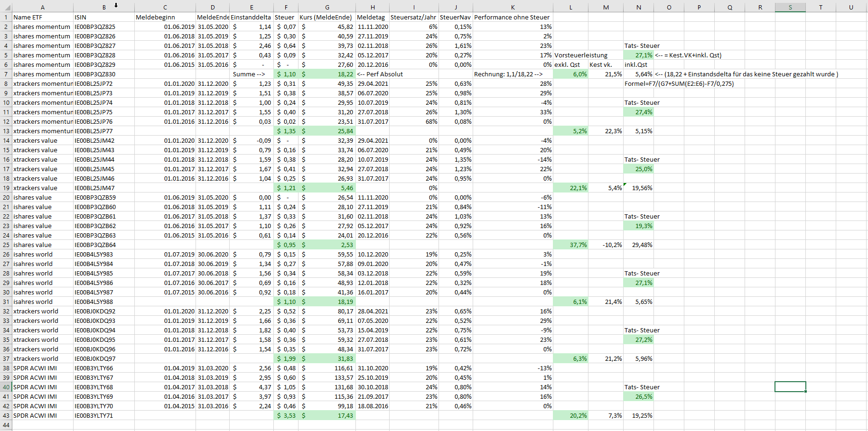Click the Meldetag date 16.01.2017

click(x=373, y=292)
